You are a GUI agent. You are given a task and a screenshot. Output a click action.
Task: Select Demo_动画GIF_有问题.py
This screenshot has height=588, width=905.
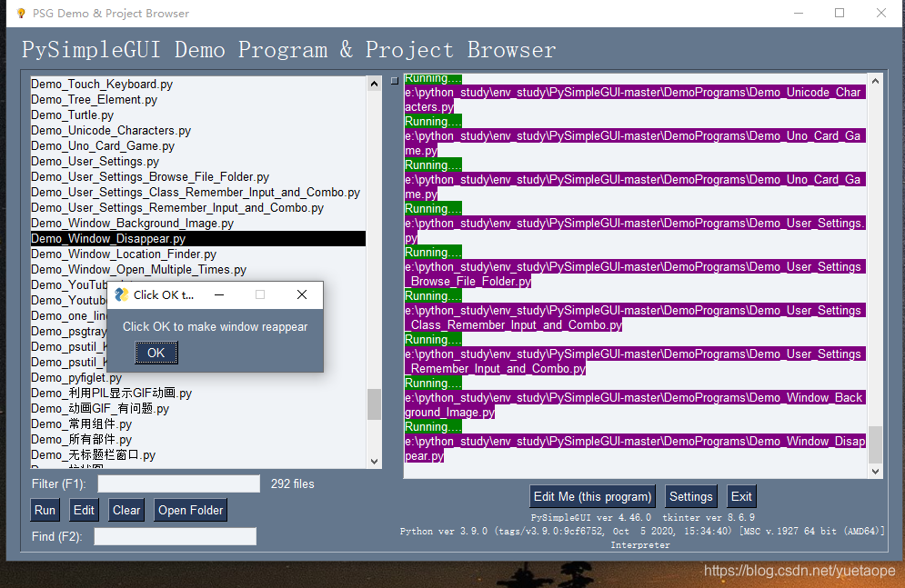(198, 409)
